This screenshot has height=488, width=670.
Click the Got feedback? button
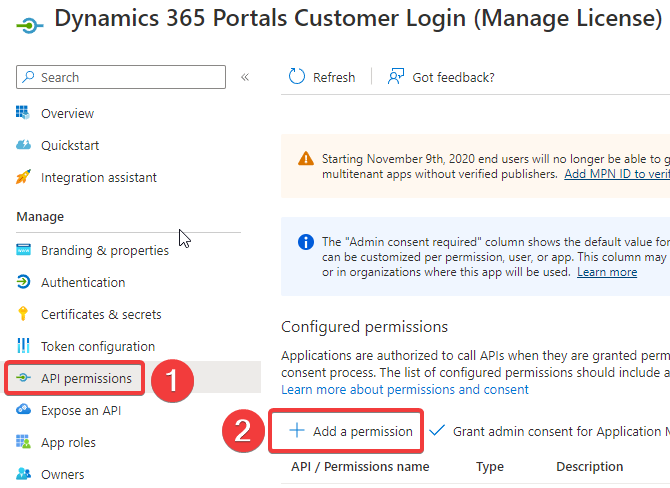pyautogui.click(x=441, y=77)
